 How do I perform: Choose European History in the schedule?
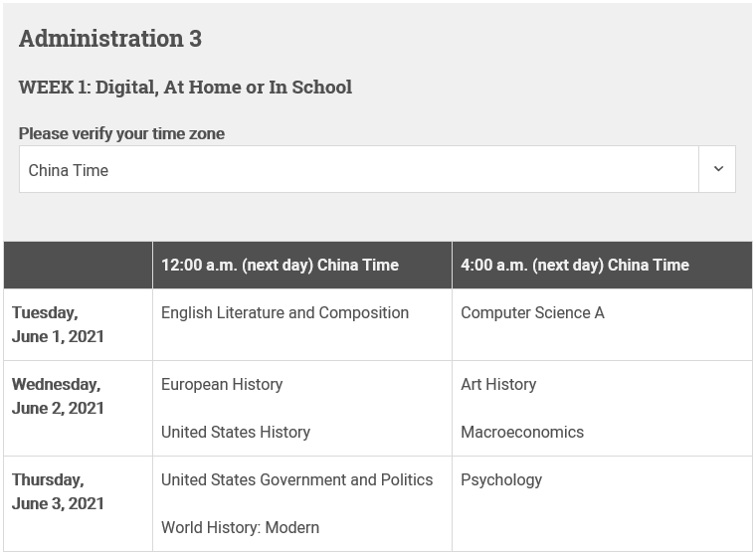tap(222, 384)
